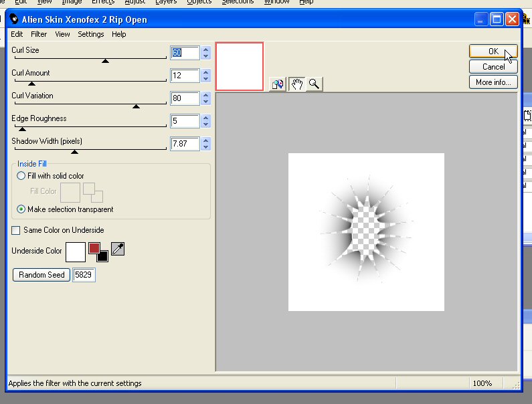Open the Settings menu

90,34
